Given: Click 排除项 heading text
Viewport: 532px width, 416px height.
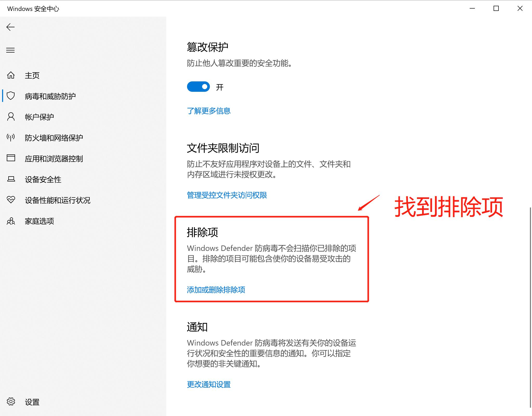Looking at the screenshot, I should 202,232.
